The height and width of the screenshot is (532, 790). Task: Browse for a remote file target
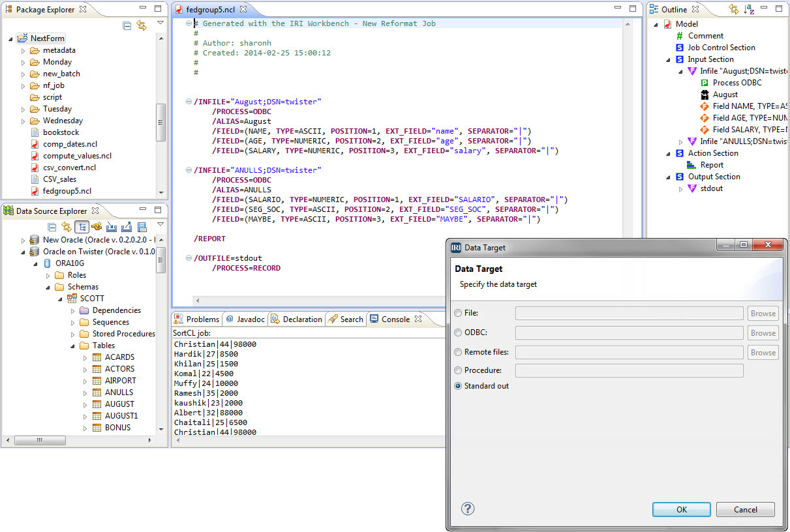(762, 352)
